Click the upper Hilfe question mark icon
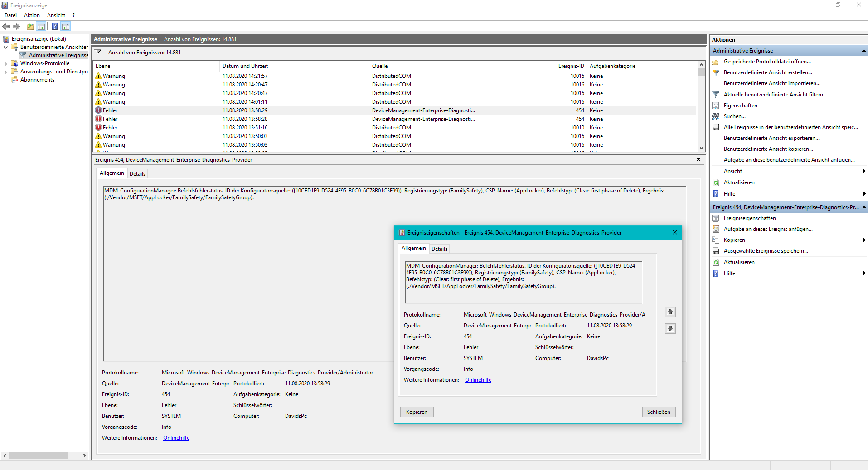 (716, 194)
